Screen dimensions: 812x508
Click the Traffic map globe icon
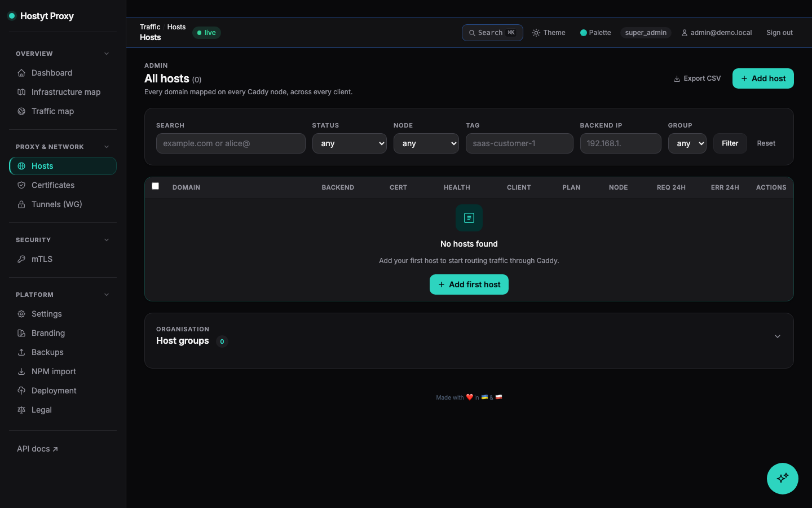pos(21,111)
